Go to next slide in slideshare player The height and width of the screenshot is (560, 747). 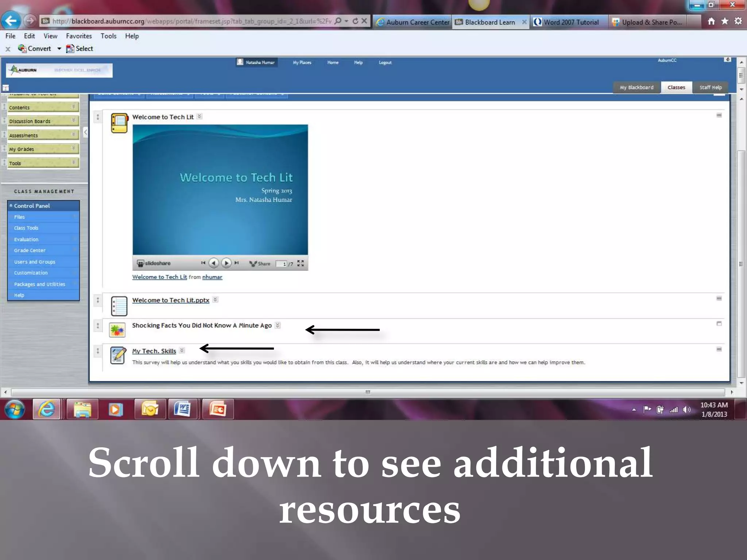pos(226,263)
